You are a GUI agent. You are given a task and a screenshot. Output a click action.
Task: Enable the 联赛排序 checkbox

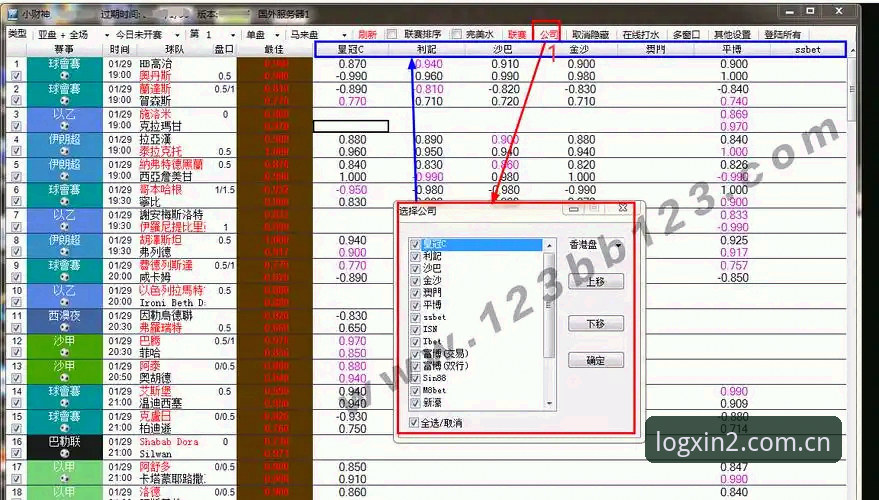(392, 34)
